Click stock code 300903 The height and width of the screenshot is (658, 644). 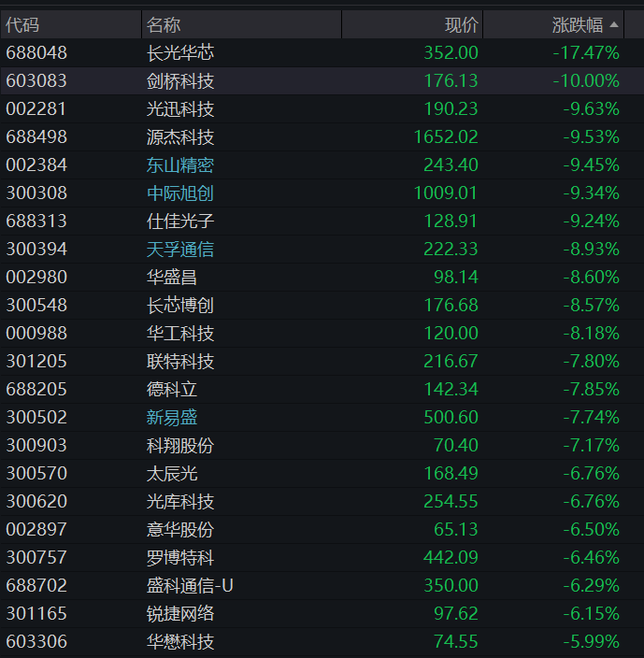pyautogui.click(x=36, y=445)
